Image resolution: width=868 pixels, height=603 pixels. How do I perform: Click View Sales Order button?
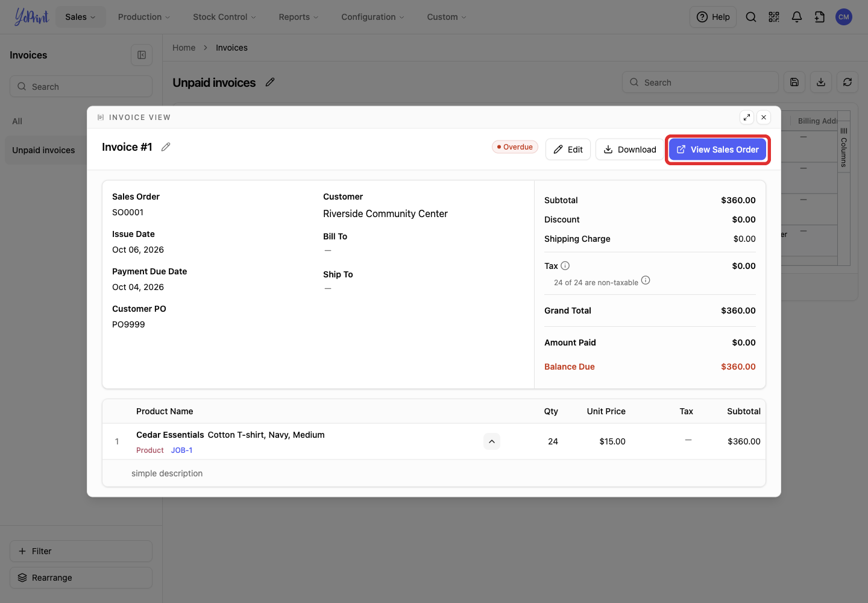[718, 150]
